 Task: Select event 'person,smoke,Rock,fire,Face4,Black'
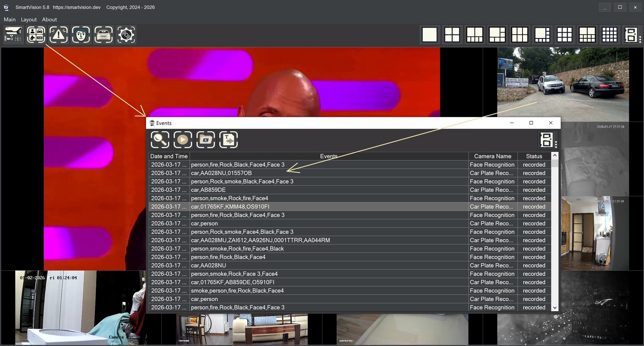click(350, 249)
